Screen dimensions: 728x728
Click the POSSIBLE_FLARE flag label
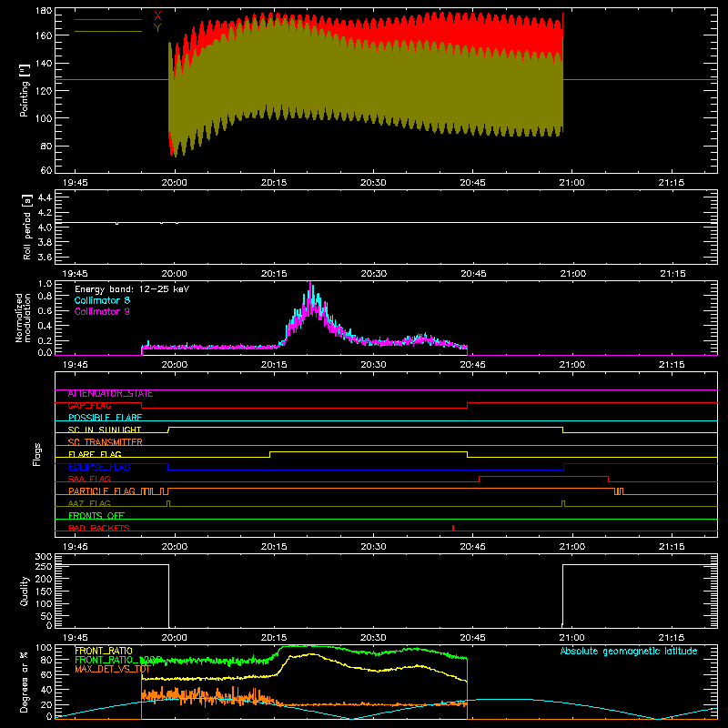[x=105, y=418]
